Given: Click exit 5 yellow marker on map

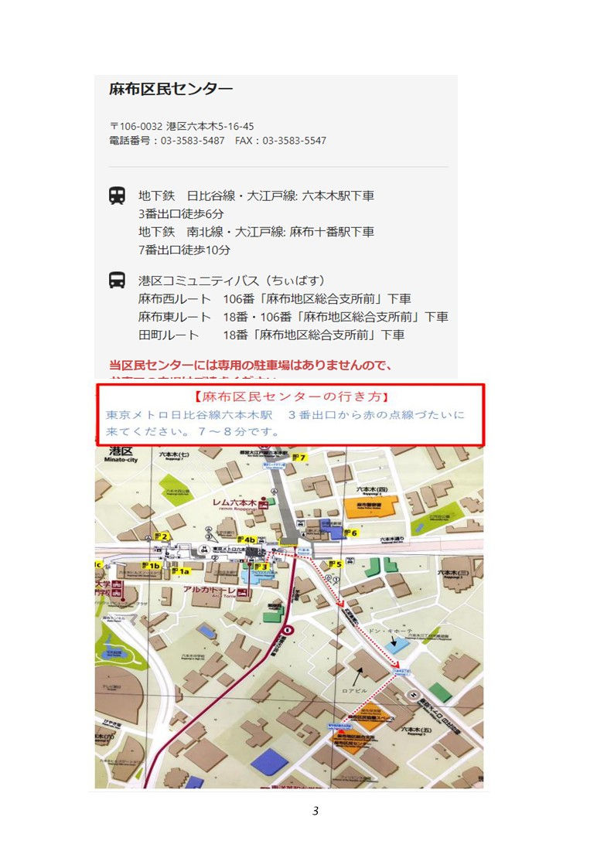Looking at the screenshot, I should [336, 564].
